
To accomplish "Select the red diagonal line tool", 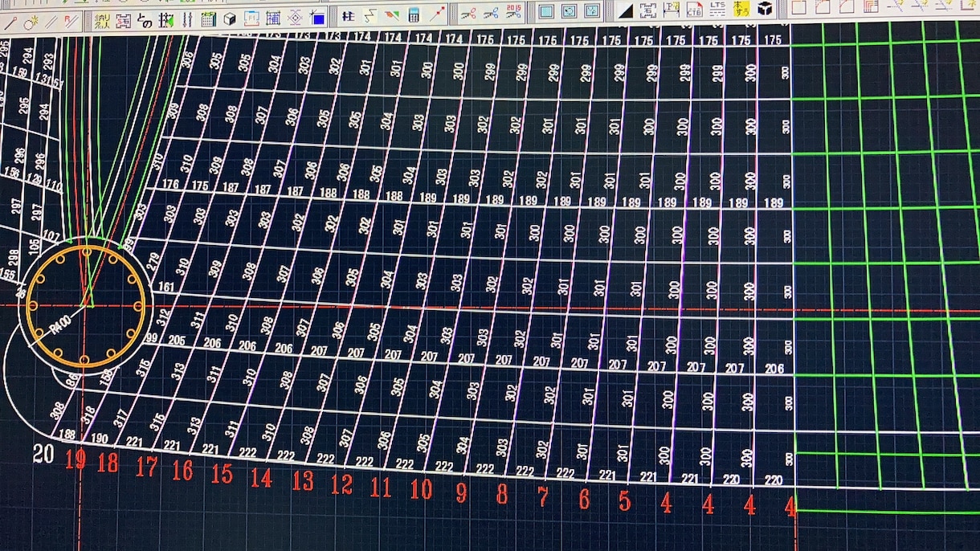I will (436, 14).
